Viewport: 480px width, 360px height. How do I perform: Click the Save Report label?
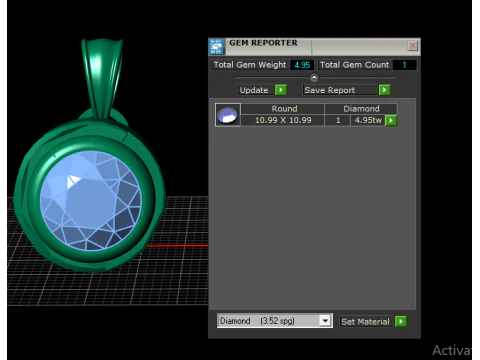coord(340,90)
